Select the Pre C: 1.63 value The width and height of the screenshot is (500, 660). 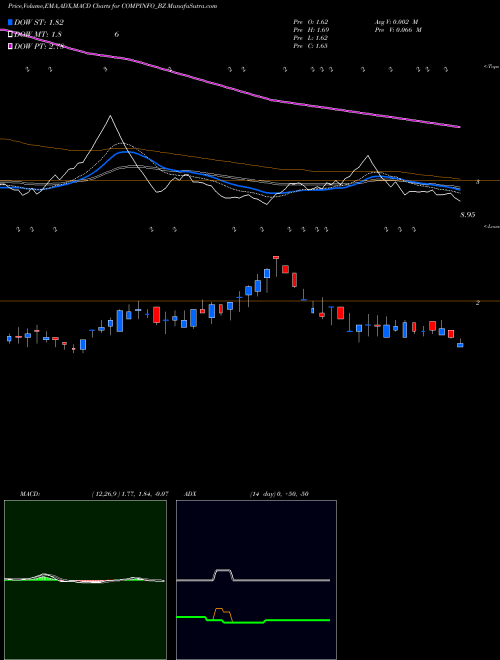311,46
